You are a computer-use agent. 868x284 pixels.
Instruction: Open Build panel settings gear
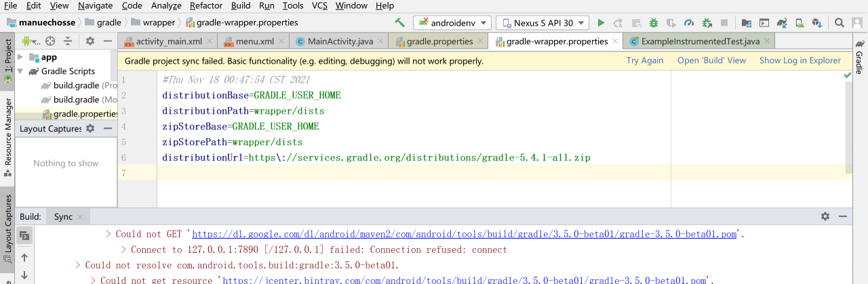coord(825,216)
